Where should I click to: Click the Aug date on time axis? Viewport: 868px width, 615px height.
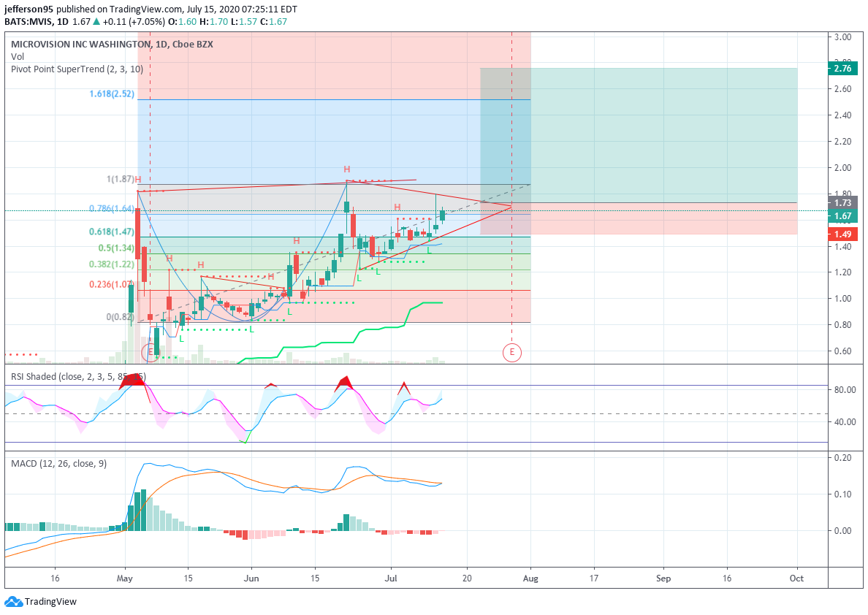tap(530, 578)
